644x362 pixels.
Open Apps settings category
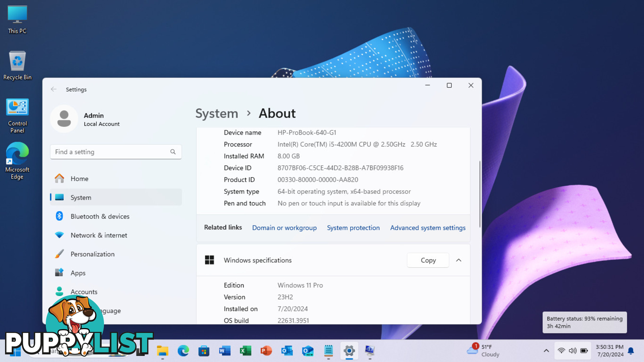point(116,273)
